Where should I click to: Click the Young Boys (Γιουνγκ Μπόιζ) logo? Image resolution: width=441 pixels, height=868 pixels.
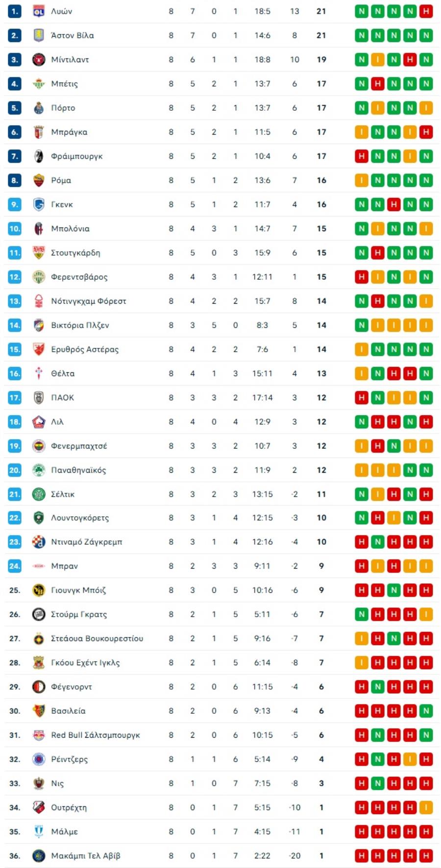39,590
